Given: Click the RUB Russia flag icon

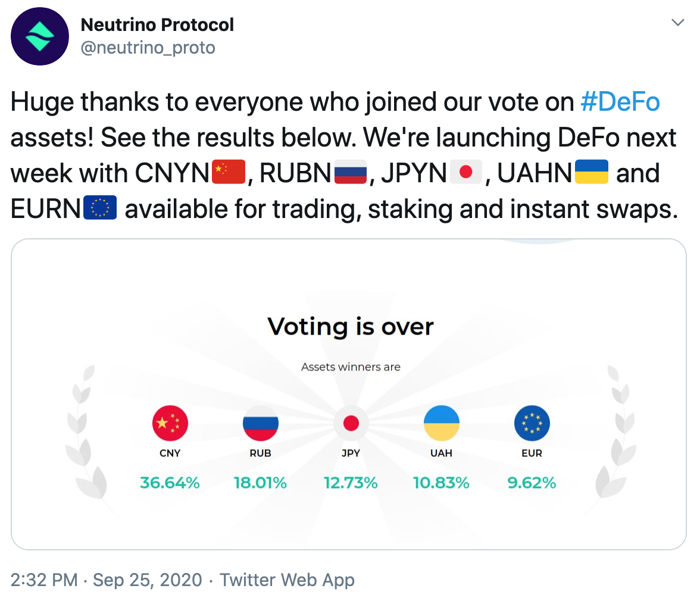Looking at the screenshot, I should 260,423.
